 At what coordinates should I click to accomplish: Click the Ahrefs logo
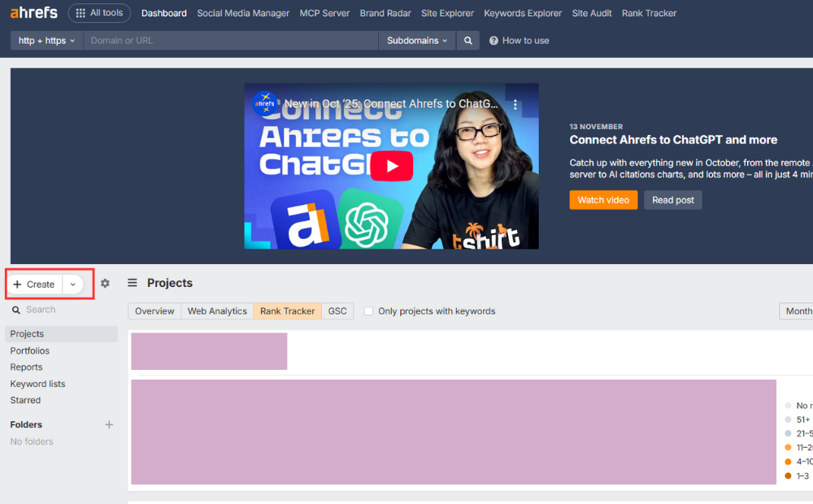point(33,13)
